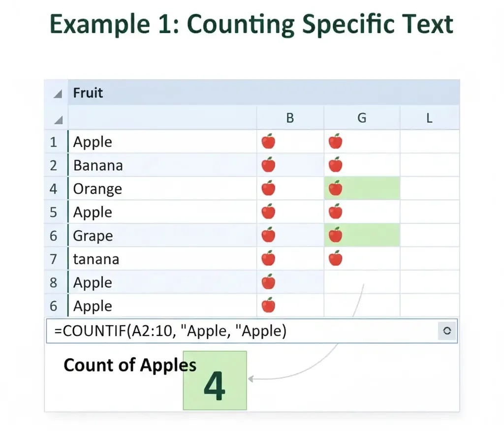Click the apple icon in column G next to Banana

click(335, 165)
